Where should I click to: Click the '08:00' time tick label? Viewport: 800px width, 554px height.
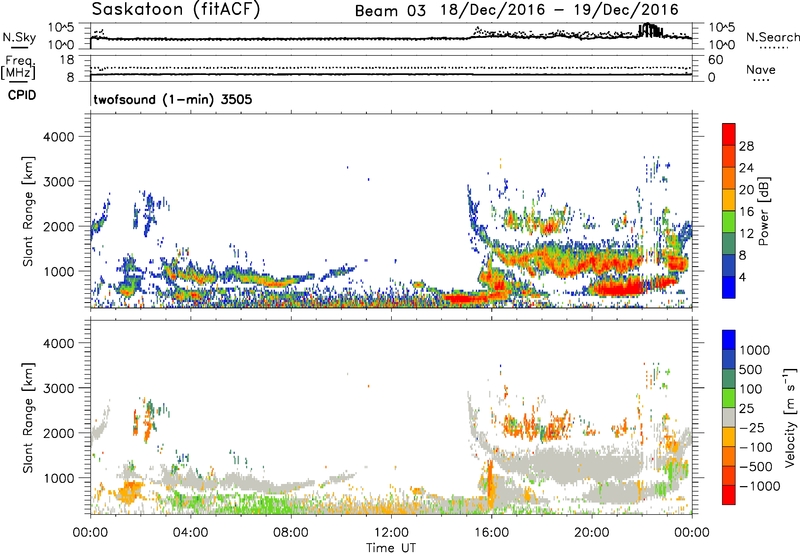click(291, 533)
